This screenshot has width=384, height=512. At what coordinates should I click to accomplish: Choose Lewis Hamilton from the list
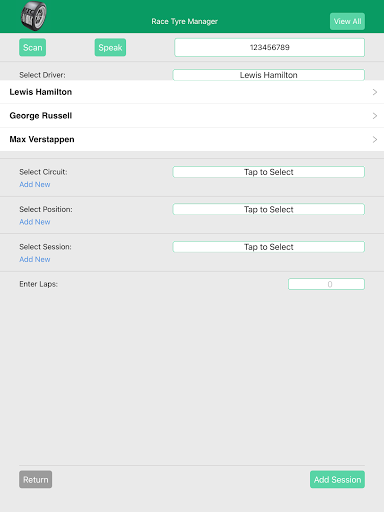coord(192,92)
